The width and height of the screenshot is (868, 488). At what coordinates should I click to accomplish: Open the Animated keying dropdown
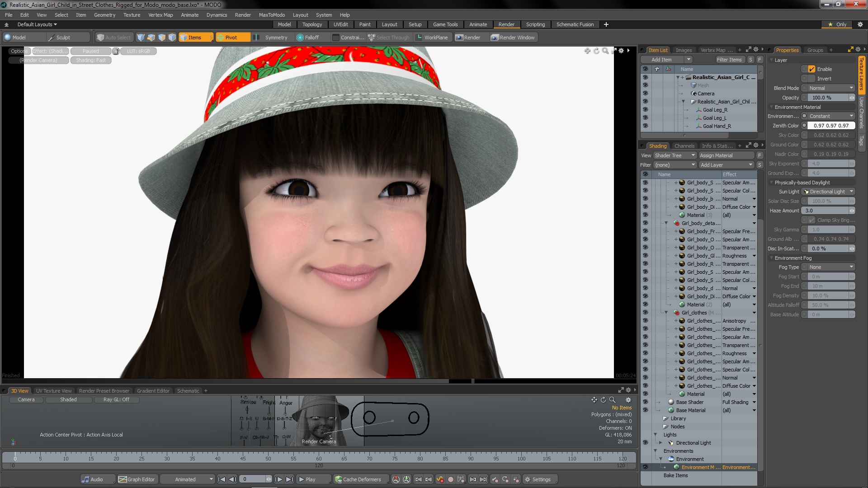[x=188, y=479]
